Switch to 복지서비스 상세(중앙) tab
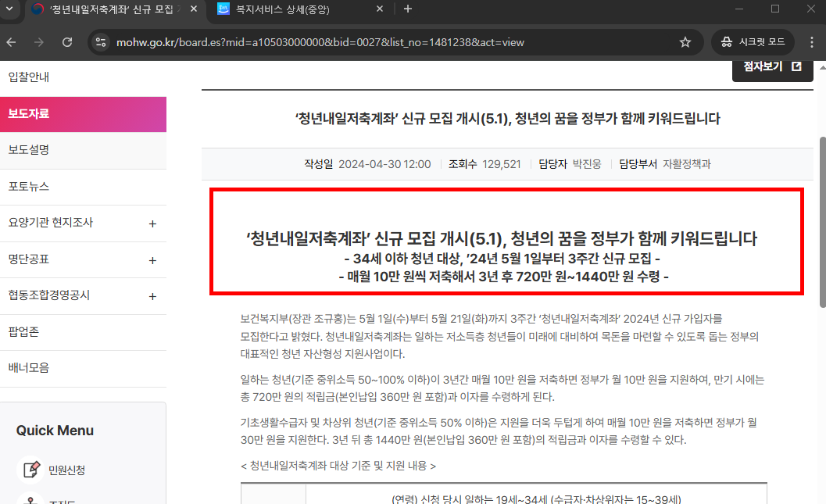Image resolution: width=826 pixels, height=504 pixels. tap(300, 9)
